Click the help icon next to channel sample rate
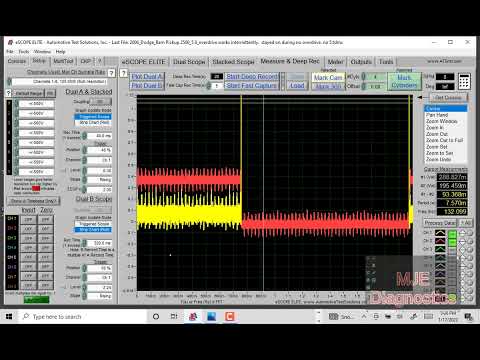 coord(112,73)
